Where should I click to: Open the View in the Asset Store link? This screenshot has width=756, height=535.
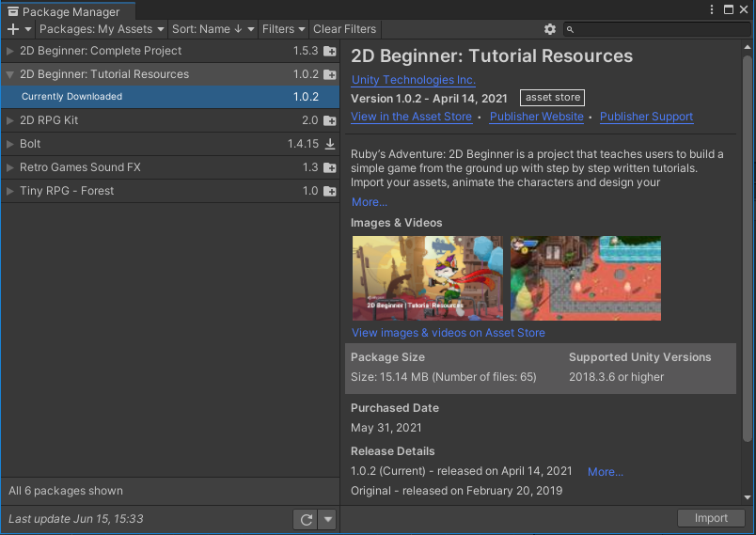(x=411, y=117)
